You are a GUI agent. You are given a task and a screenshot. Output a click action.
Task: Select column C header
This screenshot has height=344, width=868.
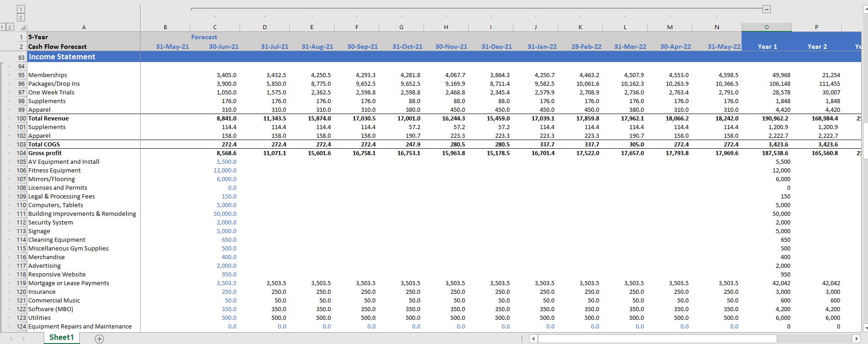coord(215,27)
